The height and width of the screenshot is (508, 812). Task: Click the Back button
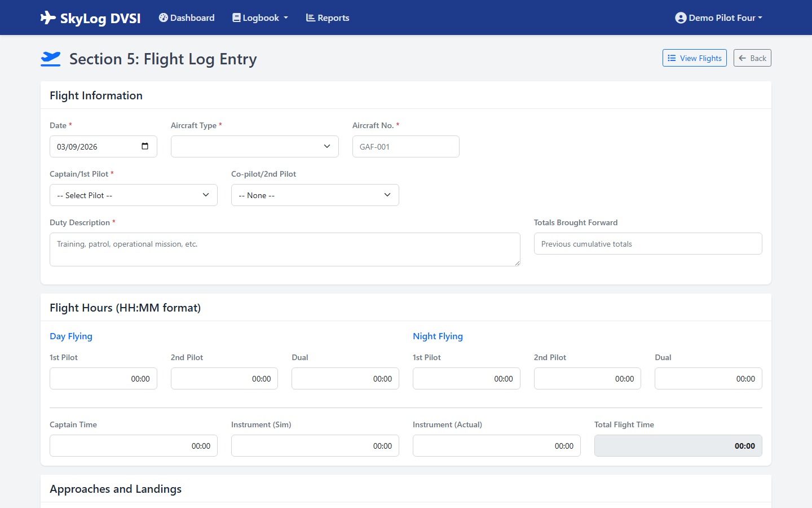pyautogui.click(x=752, y=58)
